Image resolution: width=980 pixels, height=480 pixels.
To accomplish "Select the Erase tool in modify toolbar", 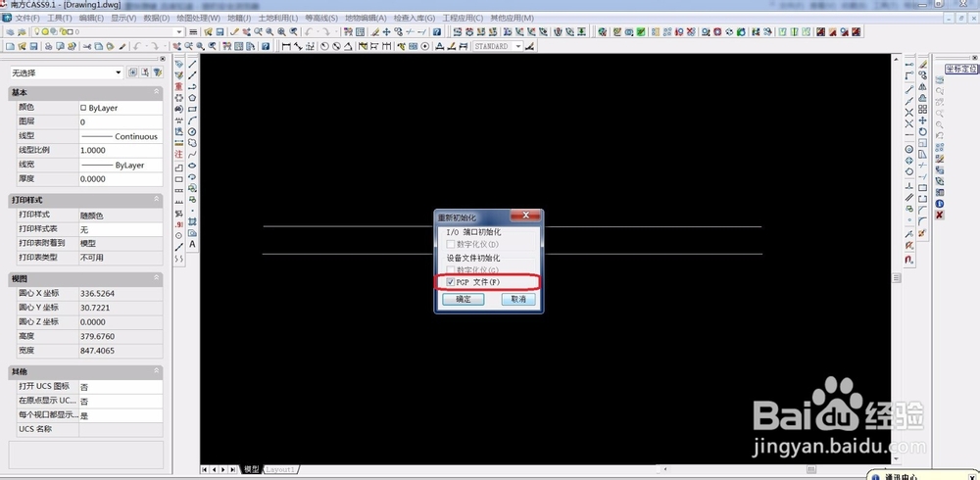I will coord(922,64).
